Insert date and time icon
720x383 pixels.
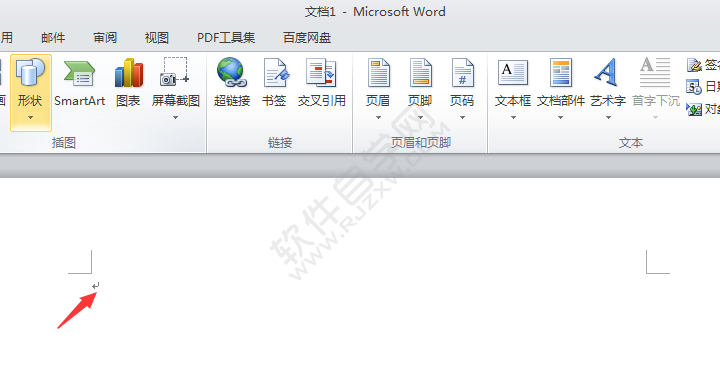click(x=694, y=87)
